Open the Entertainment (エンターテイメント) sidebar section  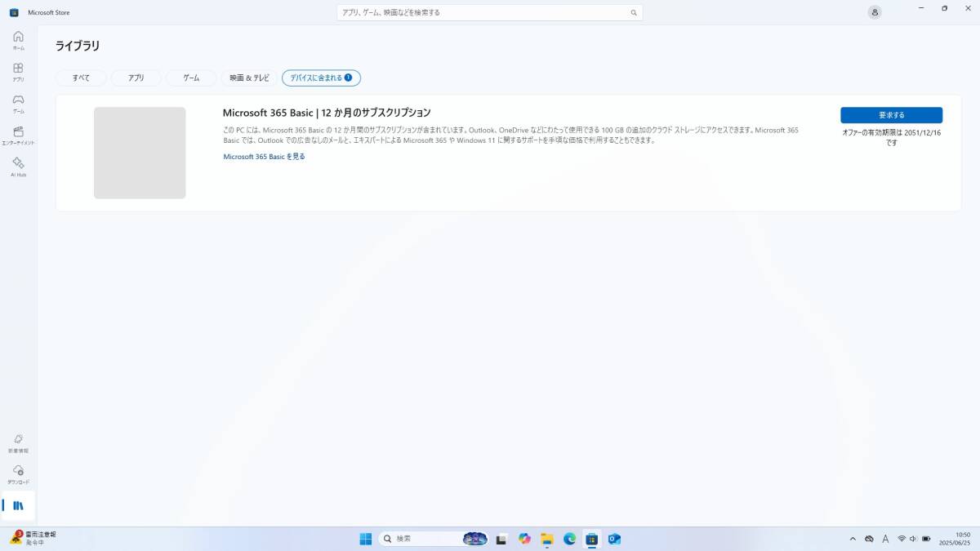pyautogui.click(x=18, y=136)
